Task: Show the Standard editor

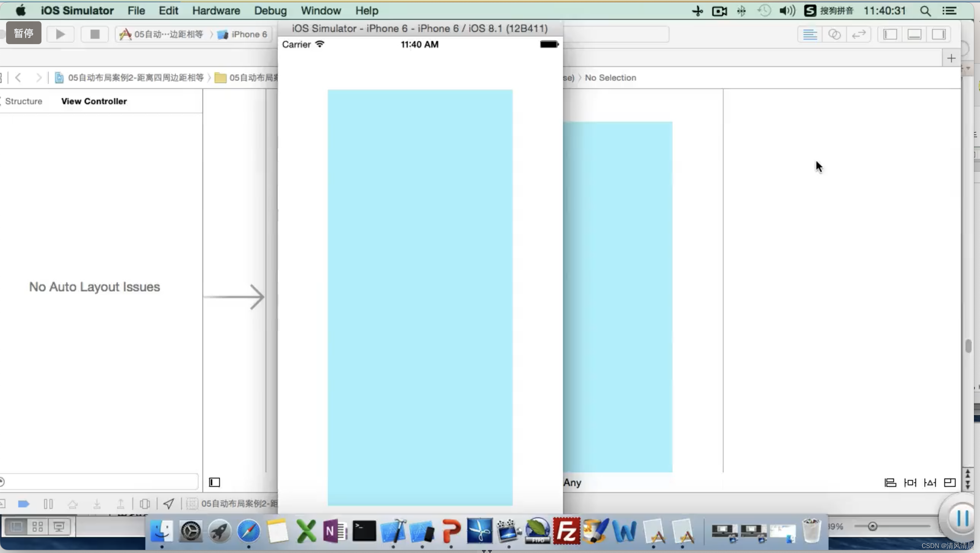Action: (x=810, y=35)
